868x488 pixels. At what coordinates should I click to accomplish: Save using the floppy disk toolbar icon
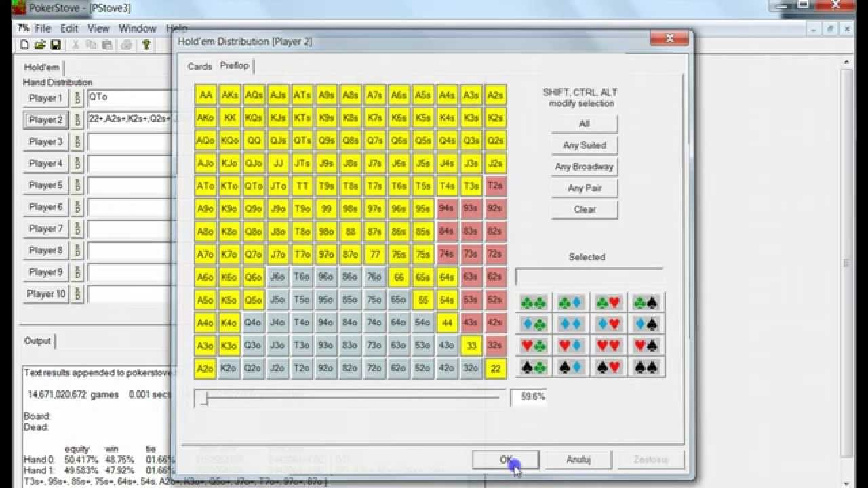coord(56,45)
